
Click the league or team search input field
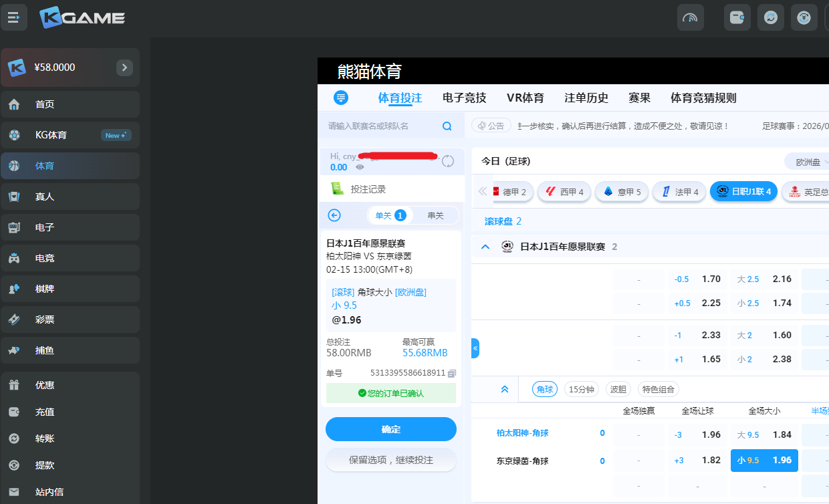(381, 126)
